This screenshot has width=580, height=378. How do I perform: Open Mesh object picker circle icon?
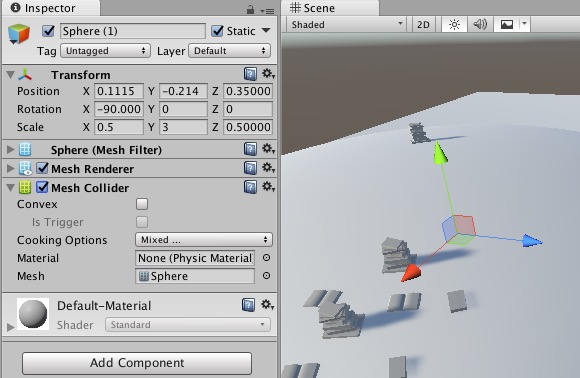tap(266, 276)
